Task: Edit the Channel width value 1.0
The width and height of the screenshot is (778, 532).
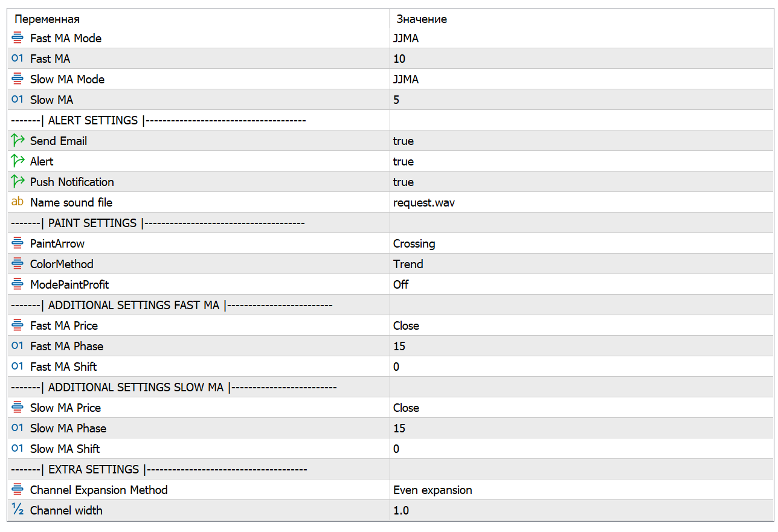Action: point(401,510)
